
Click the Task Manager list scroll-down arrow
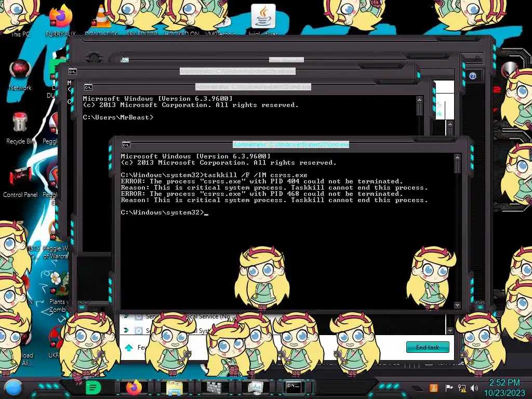click(x=450, y=330)
